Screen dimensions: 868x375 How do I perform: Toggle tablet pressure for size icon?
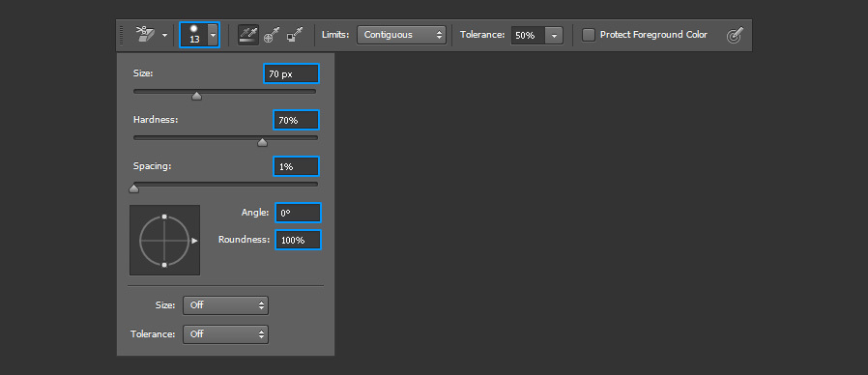pyautogui.click(x=734, y=36)
